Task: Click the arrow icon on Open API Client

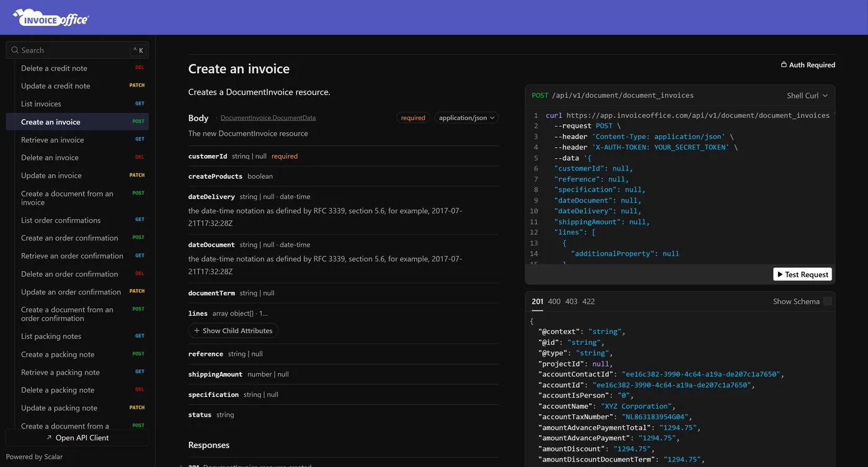Action: pos(49,438)
